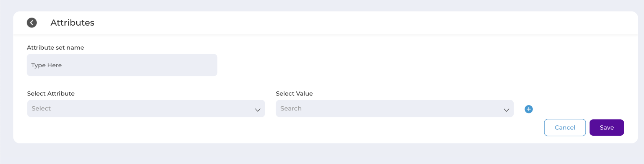The height and width of the screenshot is (164, 644).
Task: Click the Attribute set name input field
Action: [x=122, y=65]
